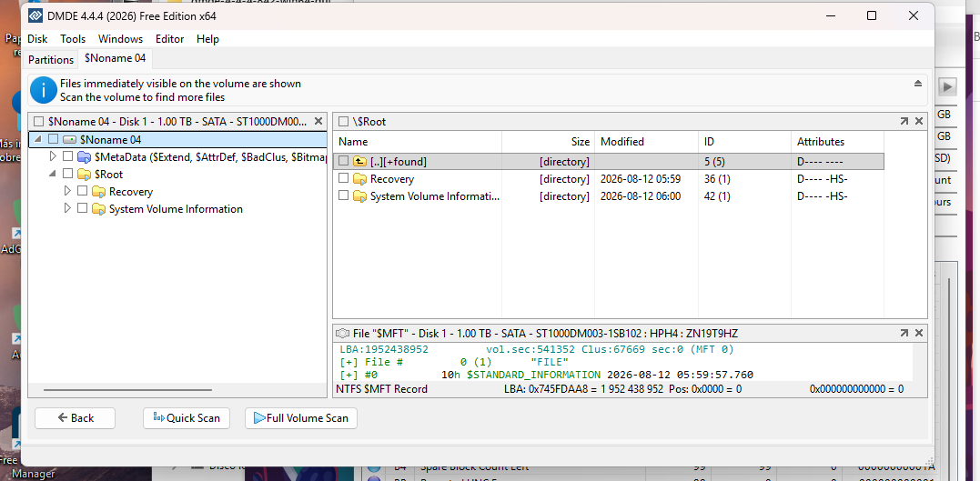The height and width of the screenshot is (481, 980).
Task: Open the Help menu
Action: (208, 39)
